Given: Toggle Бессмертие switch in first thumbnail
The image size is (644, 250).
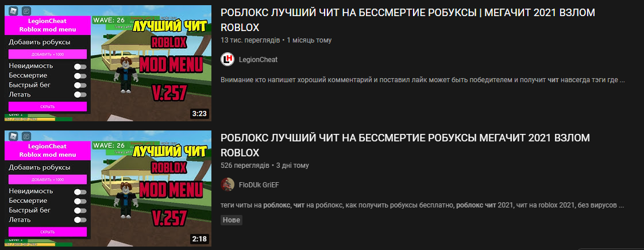Looking at the screenshot, I should pos(80,76).
